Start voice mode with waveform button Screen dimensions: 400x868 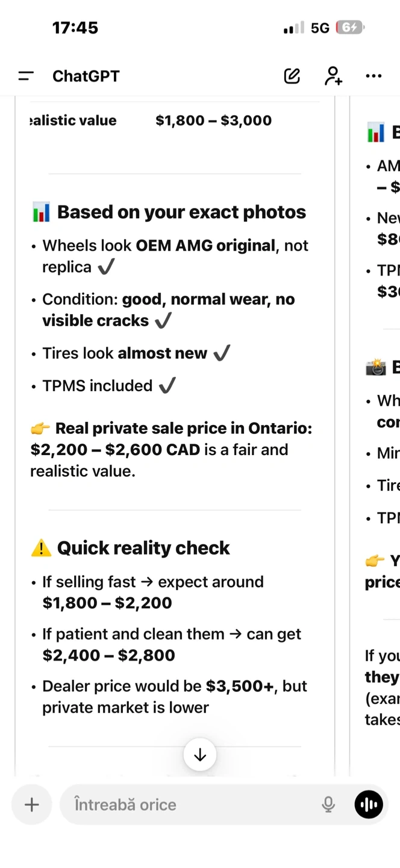pos(369,804)
